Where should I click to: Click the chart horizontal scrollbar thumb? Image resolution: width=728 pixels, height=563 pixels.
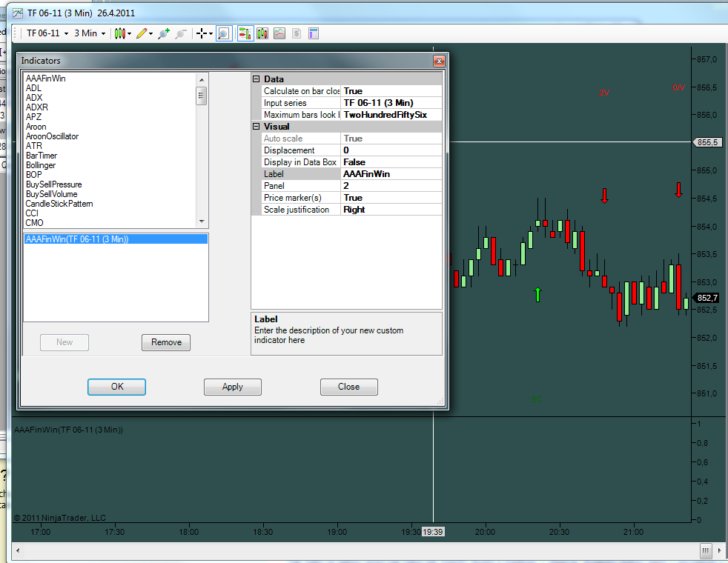(x=706, y=551)
